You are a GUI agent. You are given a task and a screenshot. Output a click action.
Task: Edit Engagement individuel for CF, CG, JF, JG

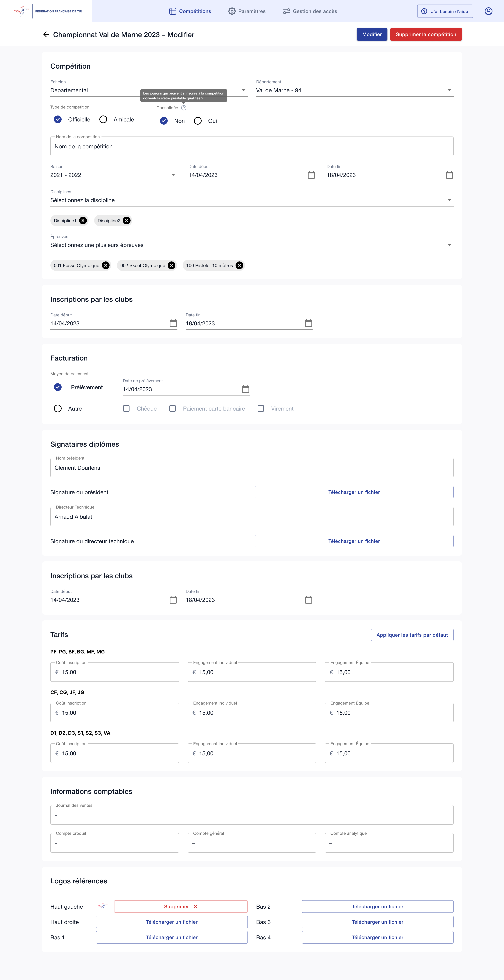(252, 713)
